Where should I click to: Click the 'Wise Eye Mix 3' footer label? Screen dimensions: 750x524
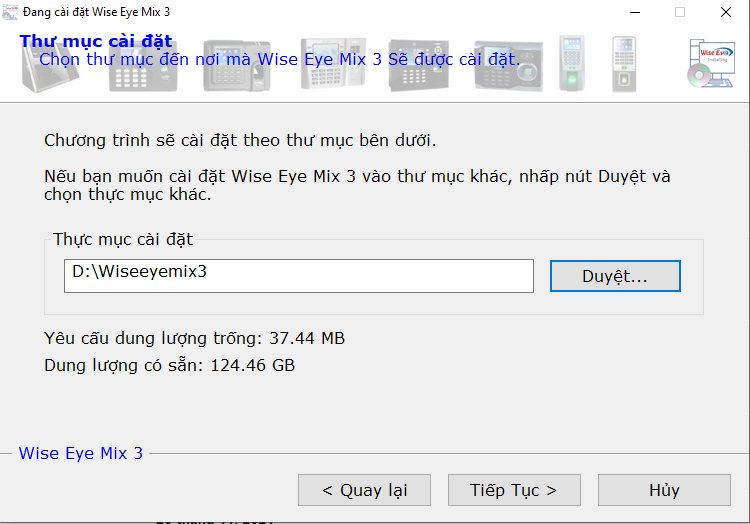[x=81, y=453]
